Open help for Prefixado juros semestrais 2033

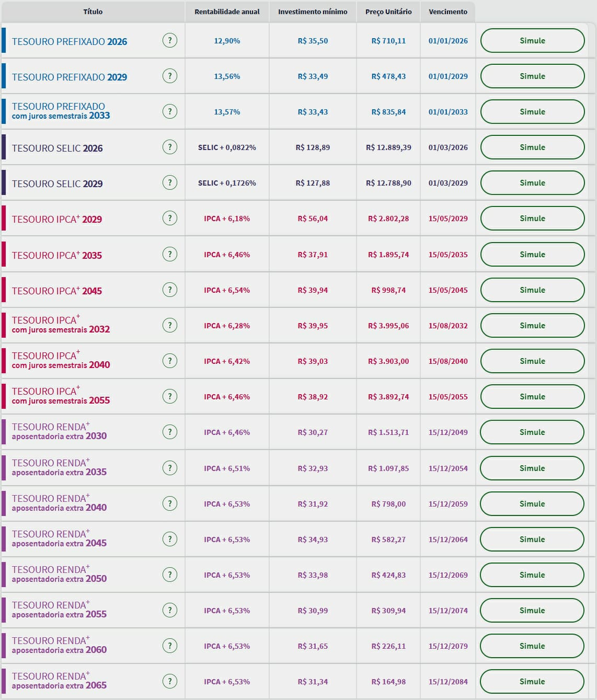click(x=169, y=111)
